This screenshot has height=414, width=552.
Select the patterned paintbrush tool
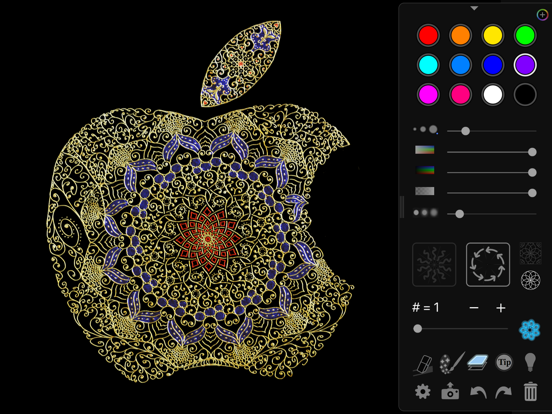coord(452,363)
